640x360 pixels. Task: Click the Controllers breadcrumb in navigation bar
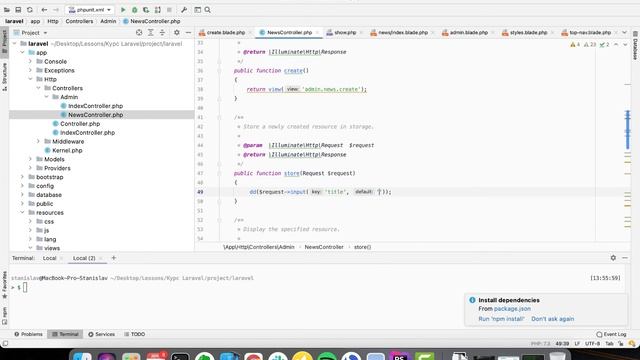pyautogui.click(x=79, y=21)
